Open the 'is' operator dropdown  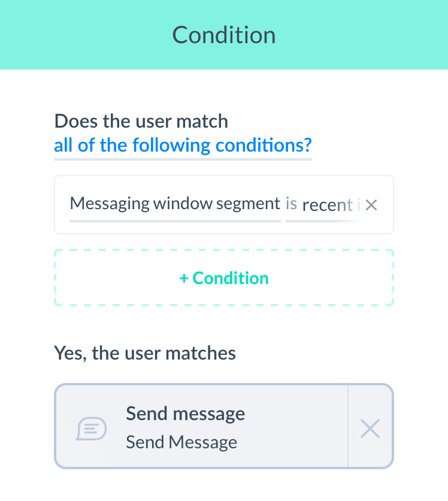pyautogui.click(x=291, y=204)
